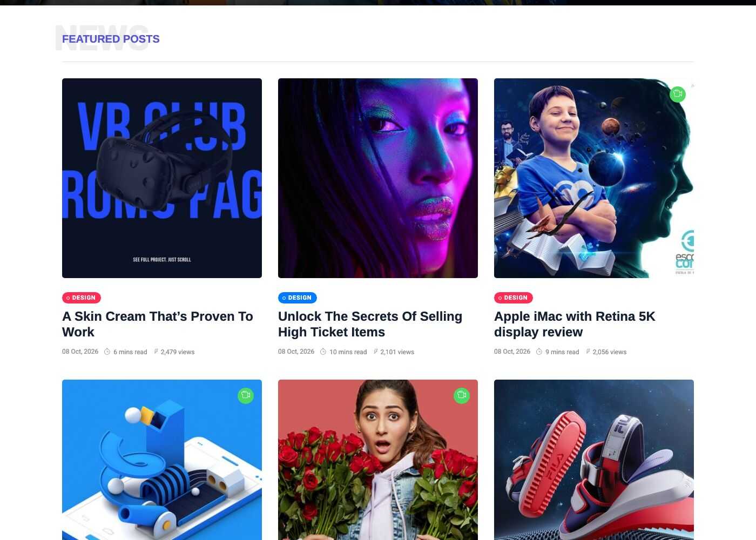
Task: Click clock icon beside 6 mins read
Action: pos(107,352)
